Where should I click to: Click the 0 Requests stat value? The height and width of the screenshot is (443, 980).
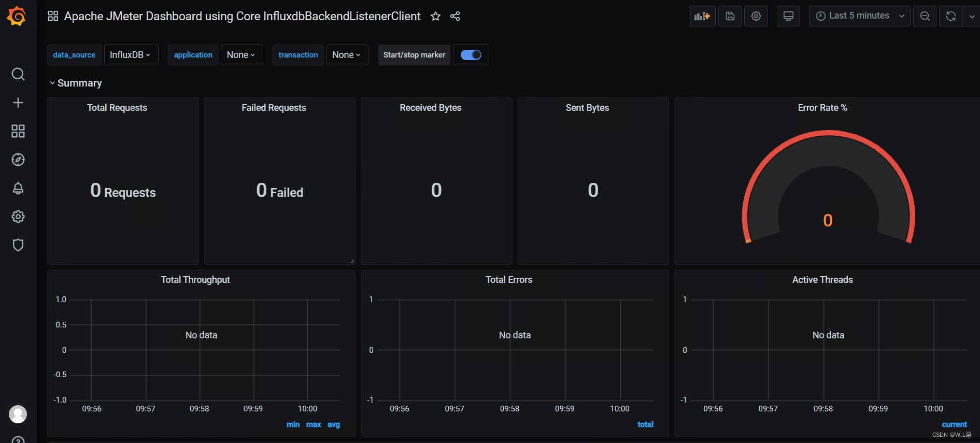(123, 191)
